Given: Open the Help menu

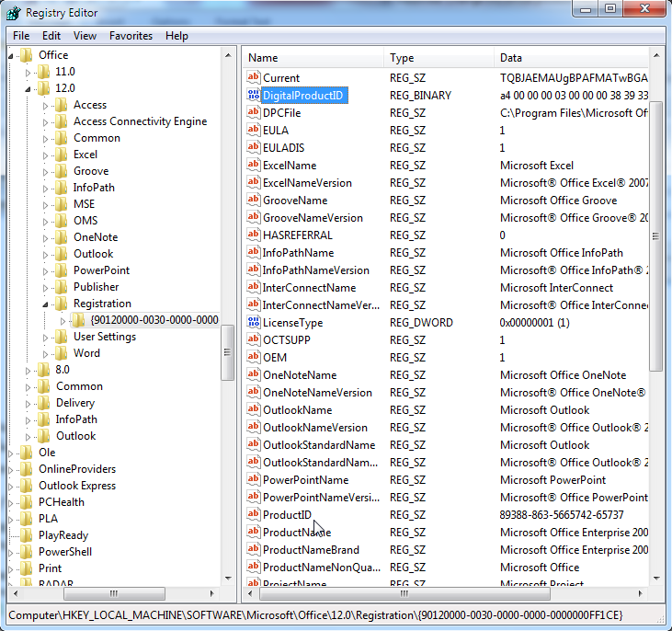Looking at the screenshot, I should point(177,36).
